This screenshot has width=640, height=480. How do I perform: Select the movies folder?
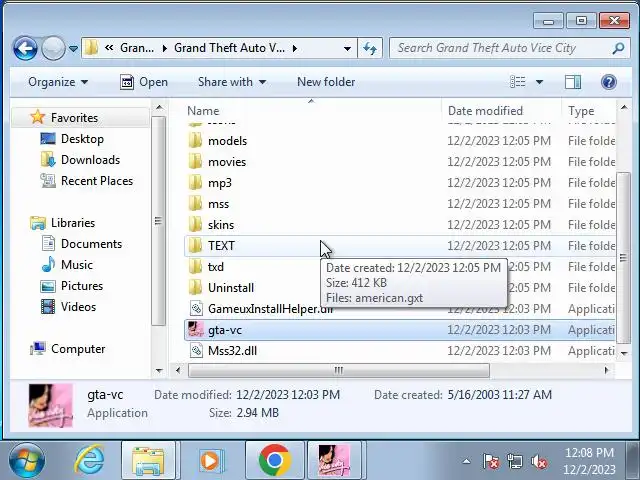[400, 162]
